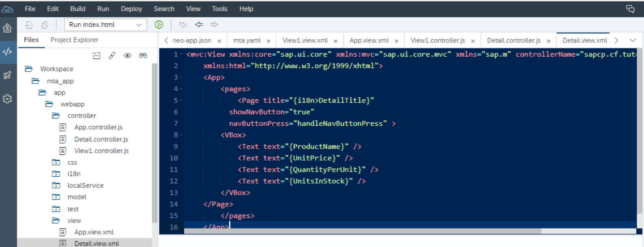The width and height of the screenshot is (644, 247).
Task: Switch to the mta.yaml editor tab
Action: [x=247, y=40]
